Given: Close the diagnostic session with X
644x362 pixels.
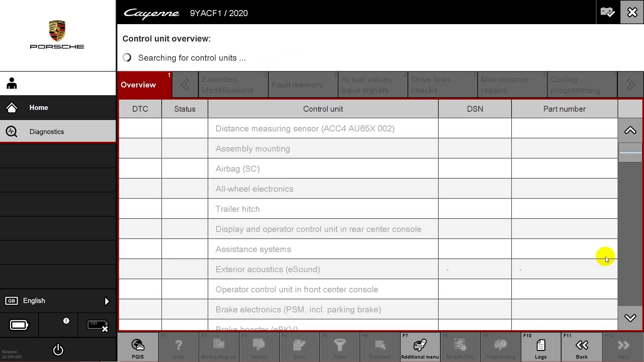Looking at the screenshot, I should coord(632,13).
